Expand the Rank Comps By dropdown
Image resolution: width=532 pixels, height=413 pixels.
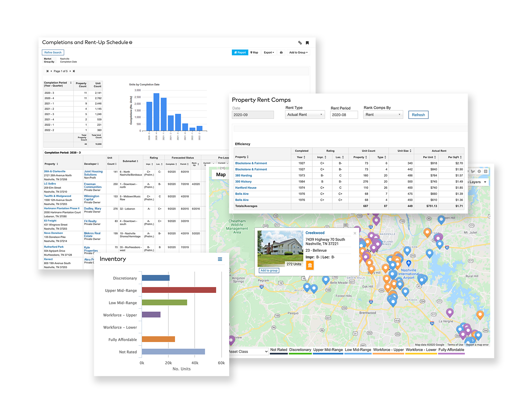[x=383, y=115]
